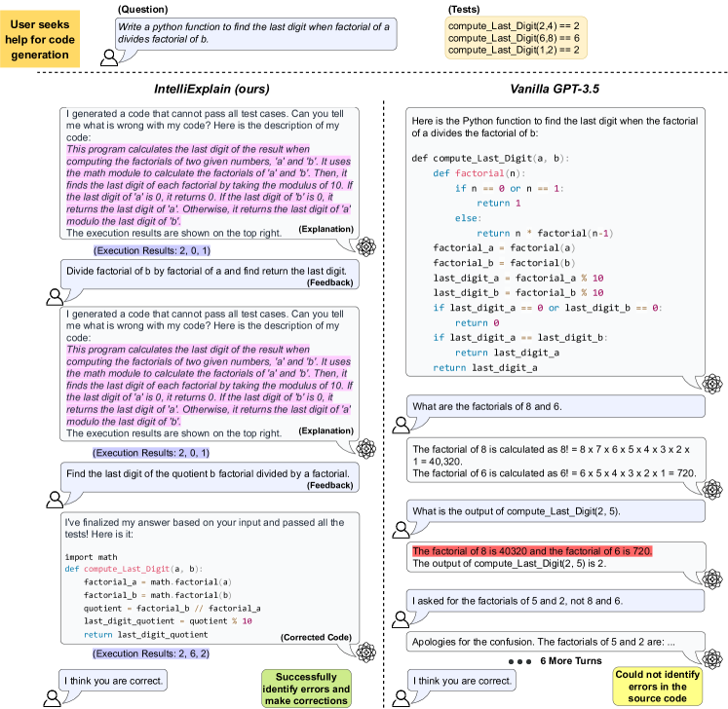
Task: Click the GPT logo beside the 'Apologies for the confusion' bubble
Action: 711,658
